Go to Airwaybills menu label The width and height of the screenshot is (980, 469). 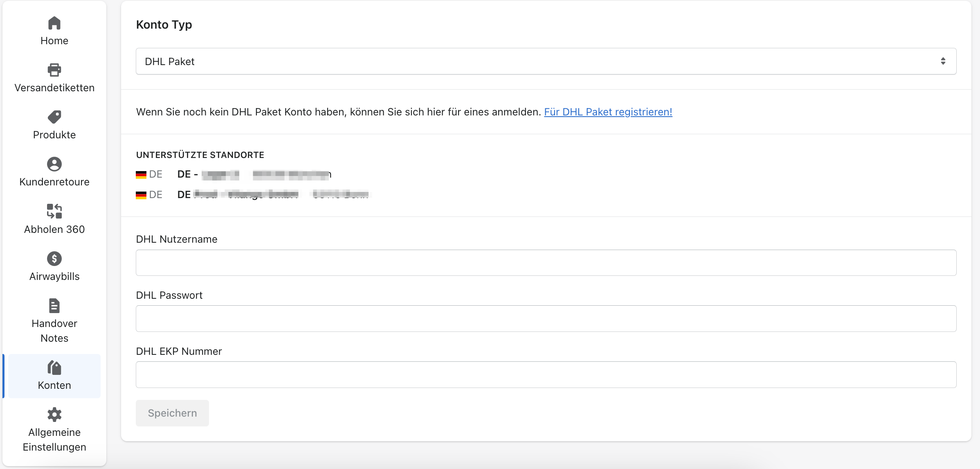click(x=54, y=276)
